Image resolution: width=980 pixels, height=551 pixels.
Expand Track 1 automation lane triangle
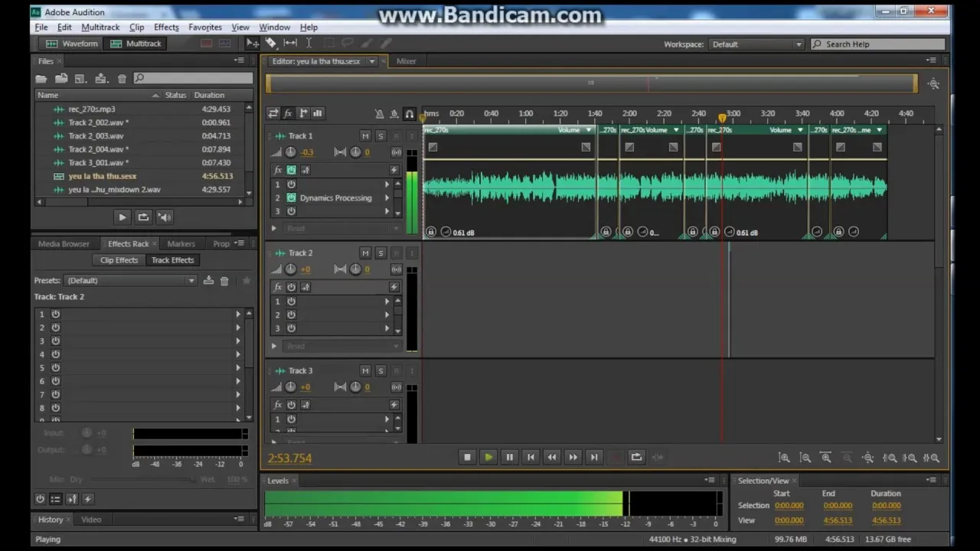(274, 228)
